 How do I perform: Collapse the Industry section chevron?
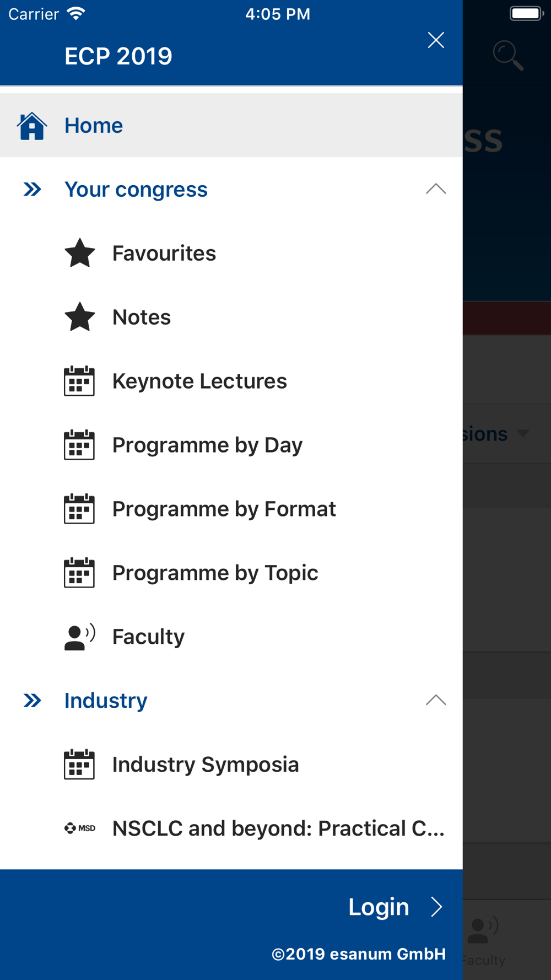(x=436, y=700)
